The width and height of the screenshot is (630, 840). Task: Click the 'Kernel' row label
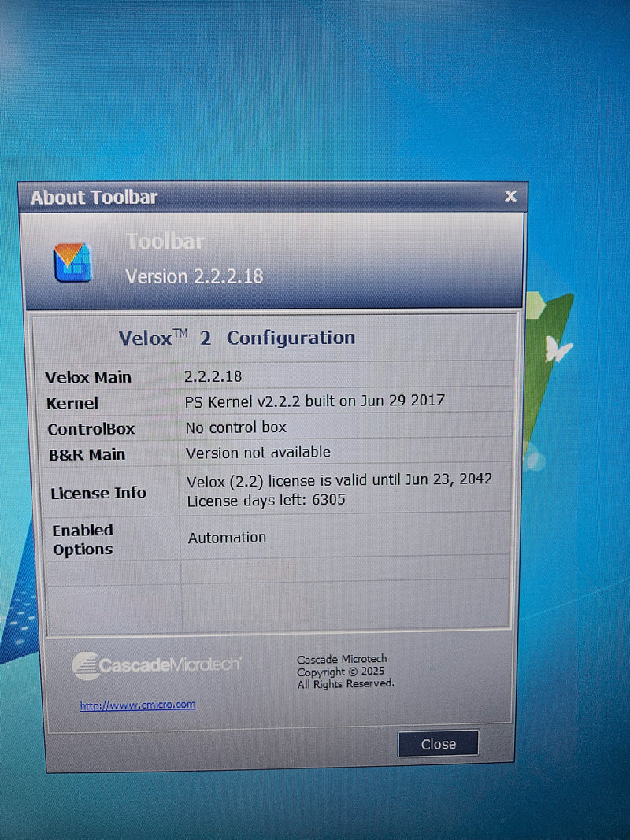[72, 403]
